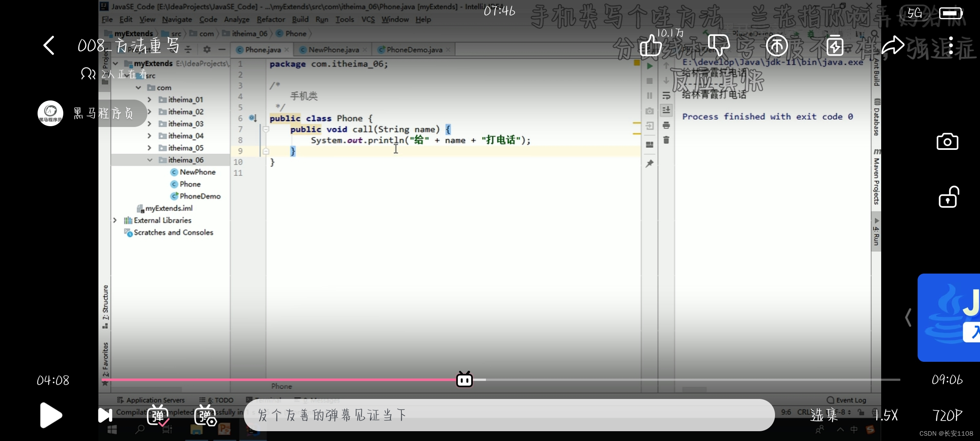Click the pause output icon in Run panel
This screenshot has width=980, height=441.
point(650,96)
